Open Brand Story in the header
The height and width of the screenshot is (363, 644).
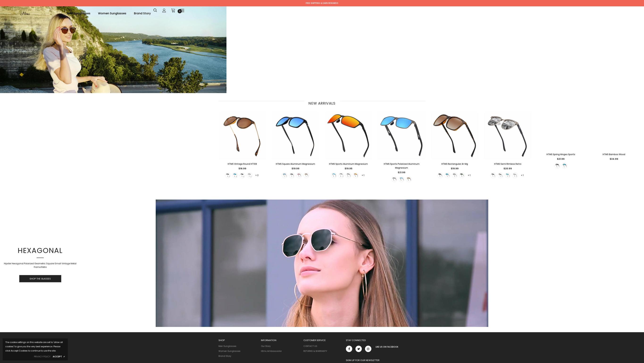point(142,13)
